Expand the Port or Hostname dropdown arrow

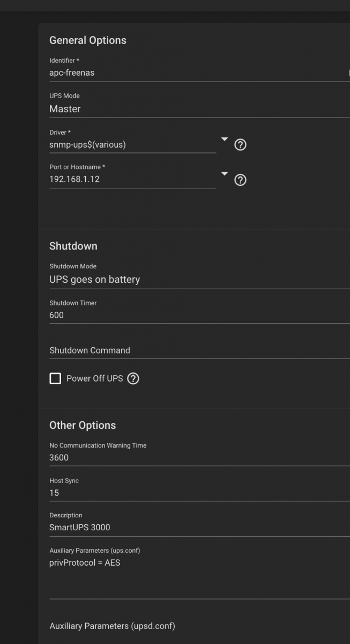[x=225, y=174]
